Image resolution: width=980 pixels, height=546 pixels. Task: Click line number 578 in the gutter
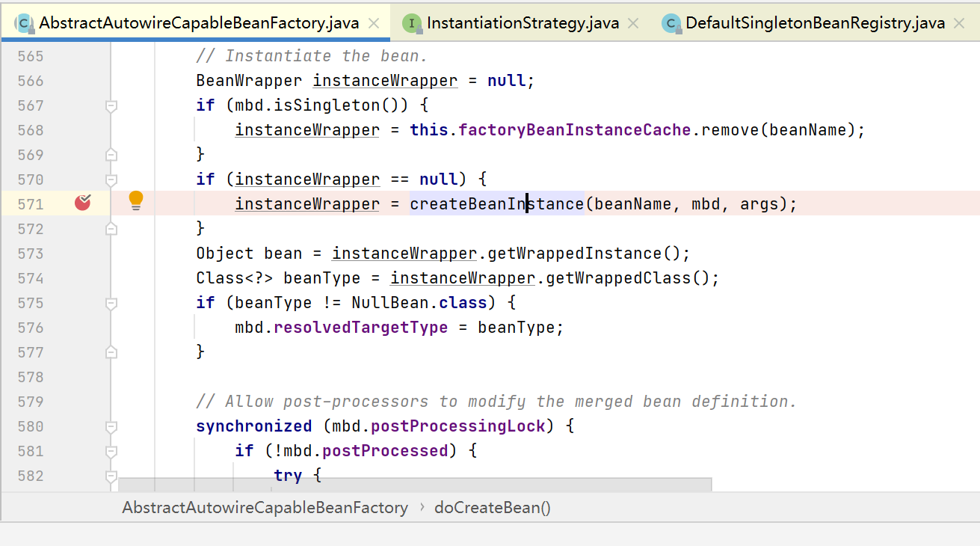(x=31, y=377)
